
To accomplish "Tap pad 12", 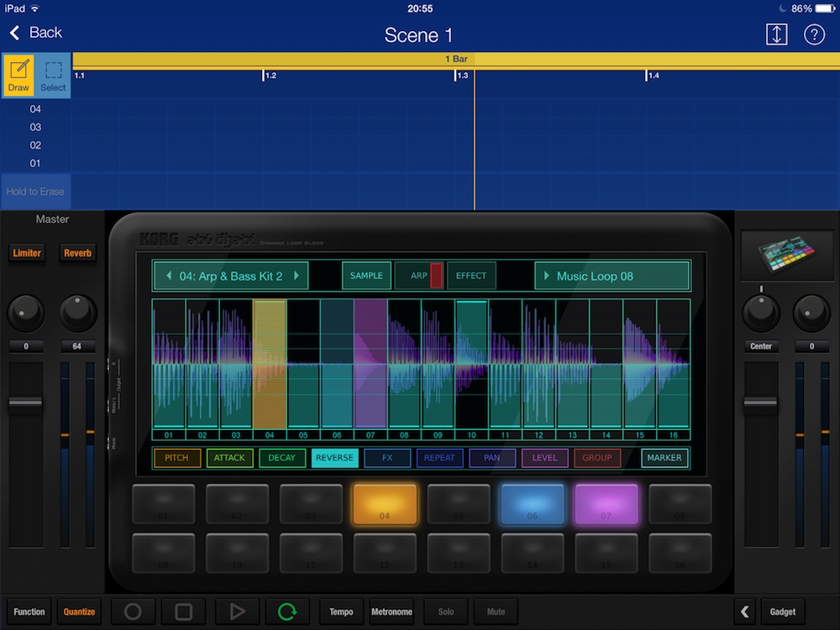I will point(385,554).
